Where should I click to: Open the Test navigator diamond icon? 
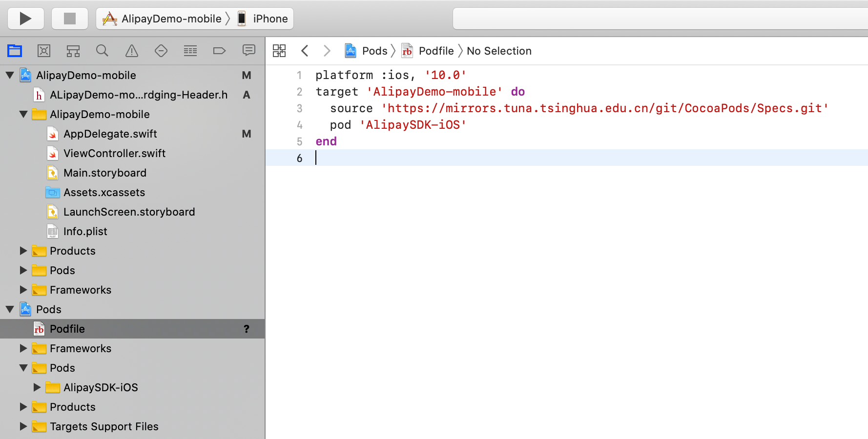coord(161,51)
